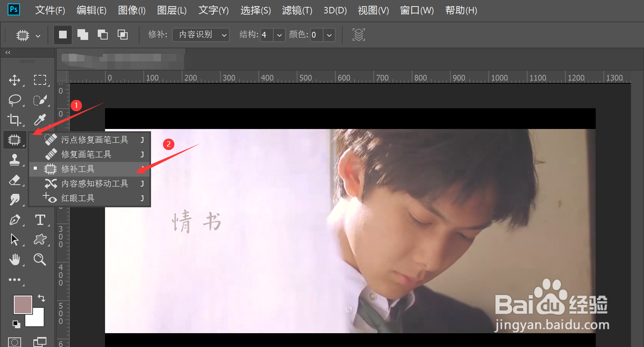Select the Clone Stamp tool
The image size is (644, 347).
tap(15, 160)
